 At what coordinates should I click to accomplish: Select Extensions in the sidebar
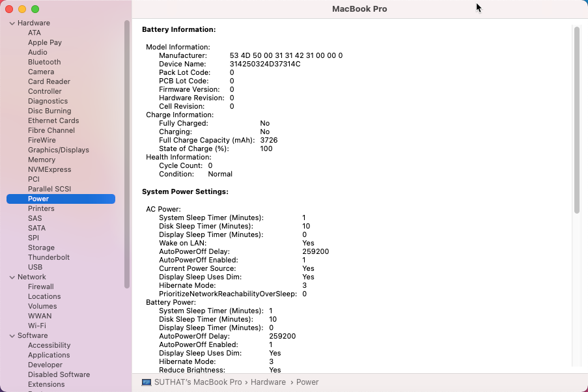[x=46, y=384]
